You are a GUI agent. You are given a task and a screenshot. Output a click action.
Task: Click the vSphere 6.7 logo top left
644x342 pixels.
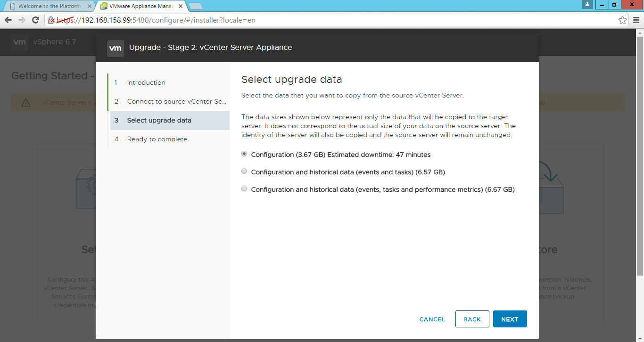[x=19, y=42]
